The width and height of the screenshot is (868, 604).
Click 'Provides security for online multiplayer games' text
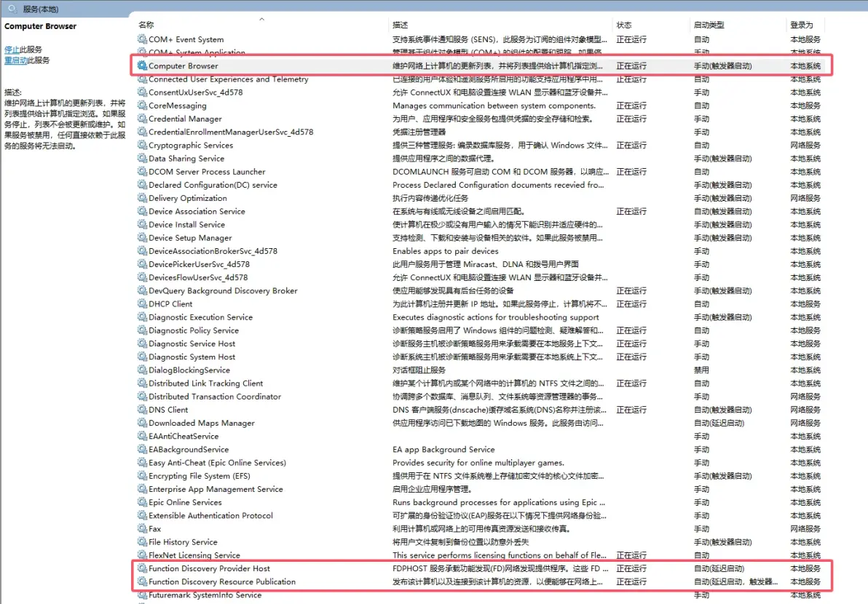click(x=478, y=462)
